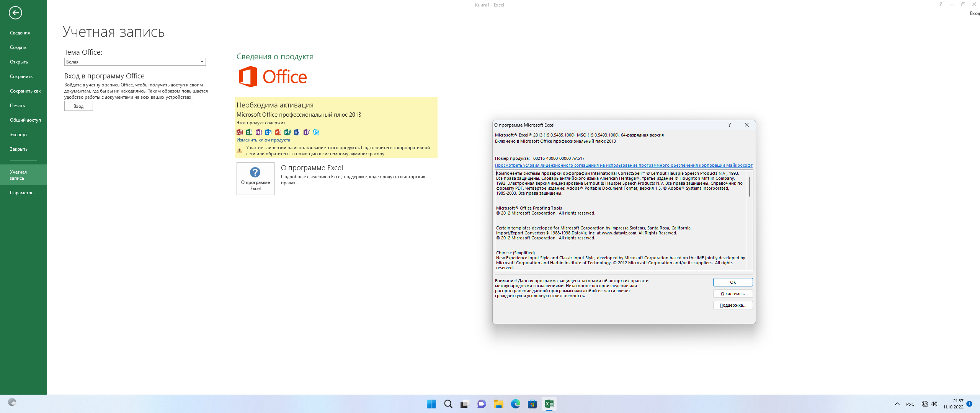The width and height of the screenshot is (980, 413).
Task: Click the О программе Excel button
Action: [x=255, y=179]
